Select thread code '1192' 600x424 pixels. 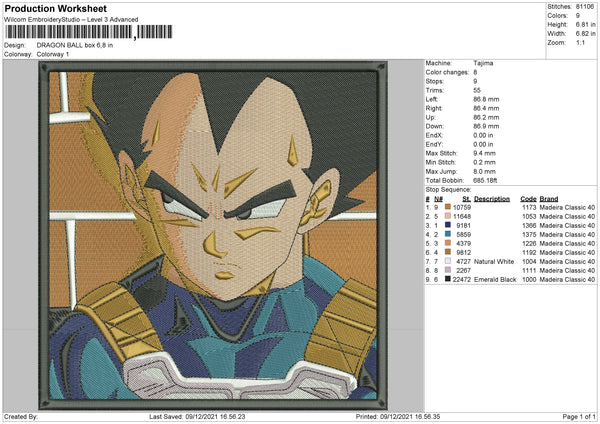[529, 253]
